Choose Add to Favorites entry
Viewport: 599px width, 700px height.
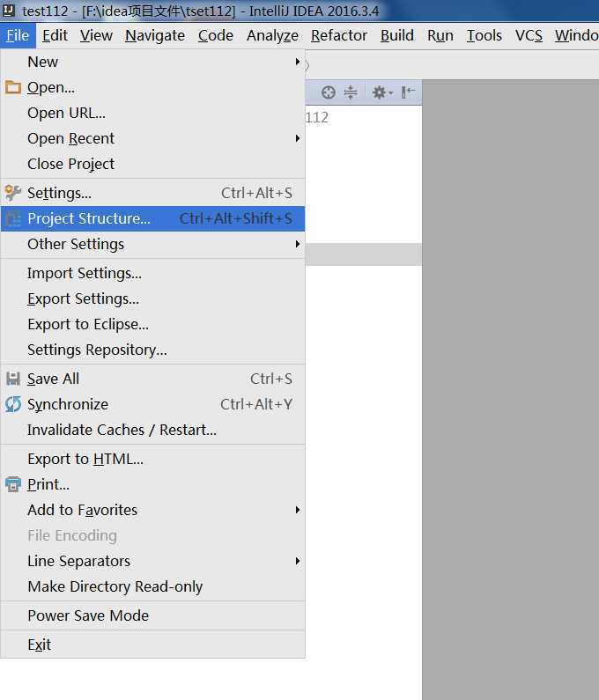[152, 510]
